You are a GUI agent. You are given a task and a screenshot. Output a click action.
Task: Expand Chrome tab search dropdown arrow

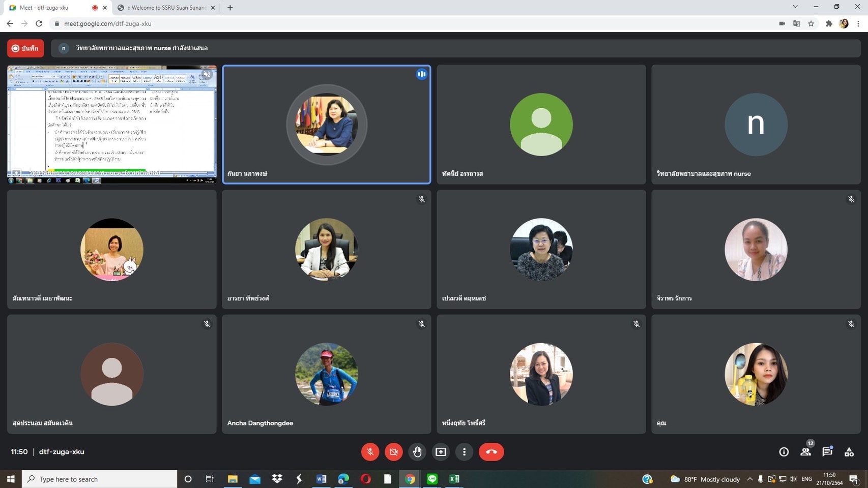(x=795, y=7)
